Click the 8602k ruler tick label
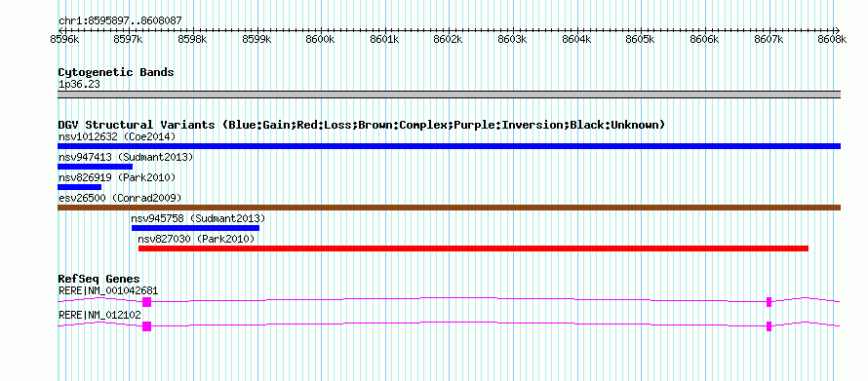868x381 pixels. [449, 39]
